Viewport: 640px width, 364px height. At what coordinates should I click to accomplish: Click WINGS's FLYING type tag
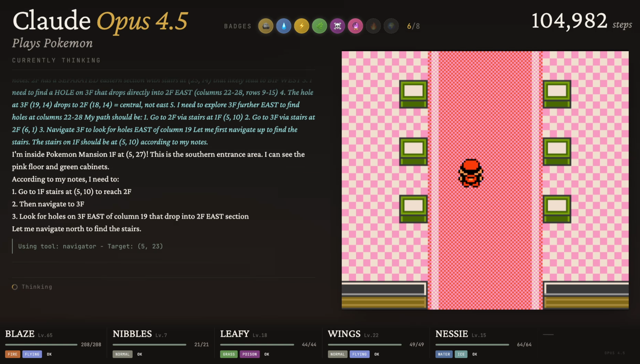click(359, 354)
